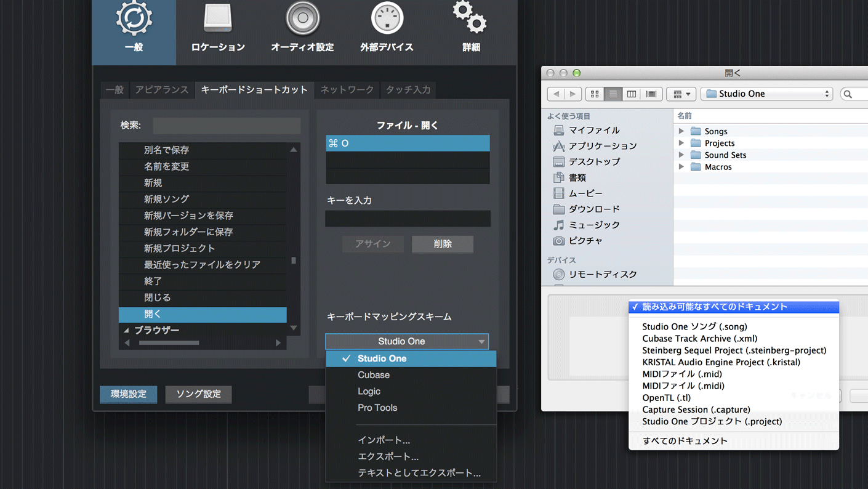Choose すべてのドキュメント file filter
Screen dimensions: 868x489
point(734,441)
